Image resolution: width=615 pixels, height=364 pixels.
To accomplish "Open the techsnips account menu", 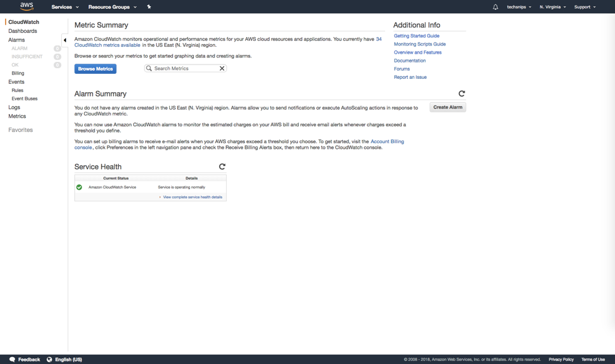I will pyautogui.click(x=519, y=7).
